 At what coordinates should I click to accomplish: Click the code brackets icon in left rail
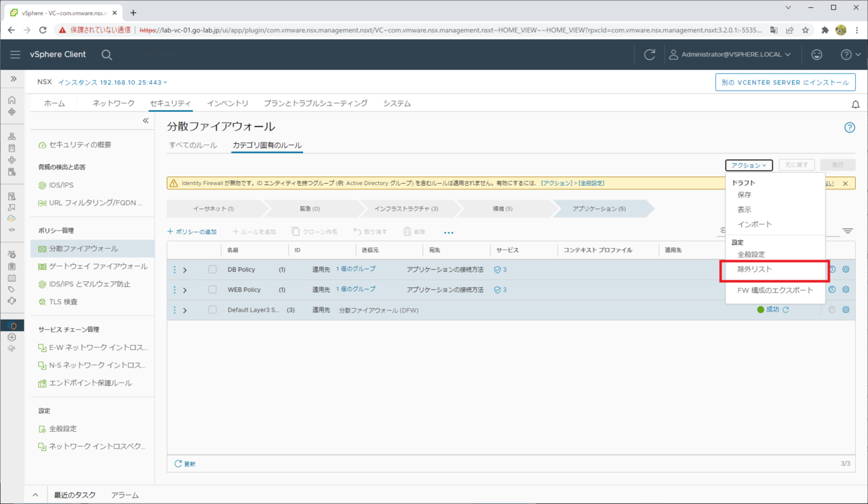12,229
